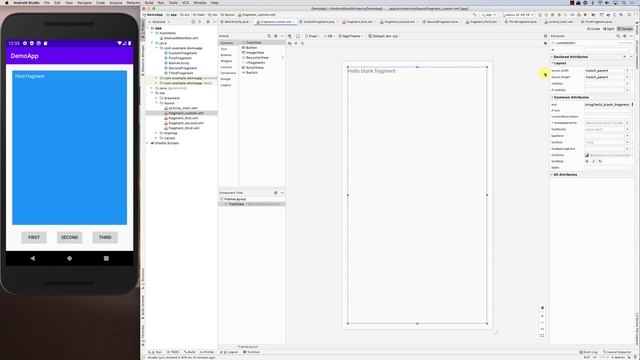The height and width of the screenshot is (360, 640).
Task: Expand the mipmap folder
Action: tap(156, 133)
